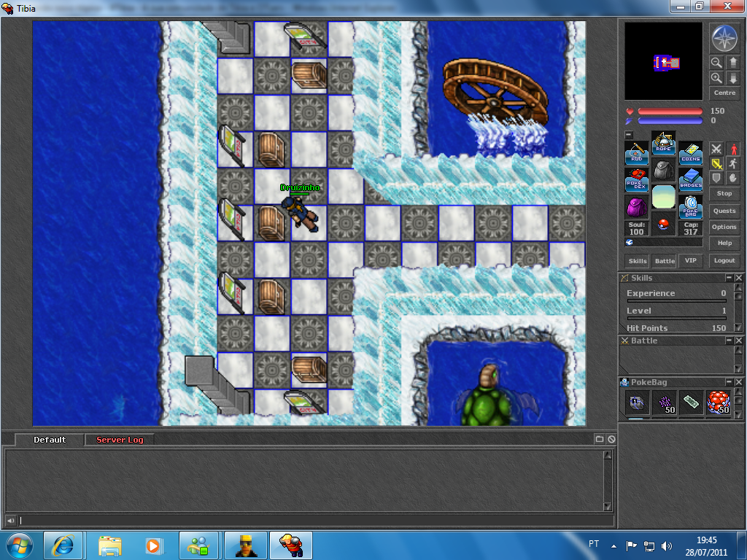Toggle chat volume speaker button
The height and width of the screenshot is (560, 747).
point(10,521)
